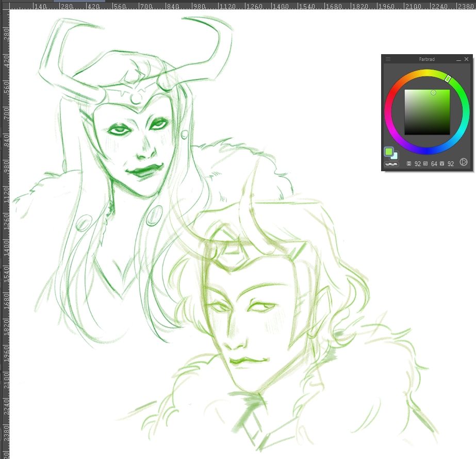Close the Farbrad color wheel panel
This screenshot has width=476, height=459.
click(x=467, y=59)
